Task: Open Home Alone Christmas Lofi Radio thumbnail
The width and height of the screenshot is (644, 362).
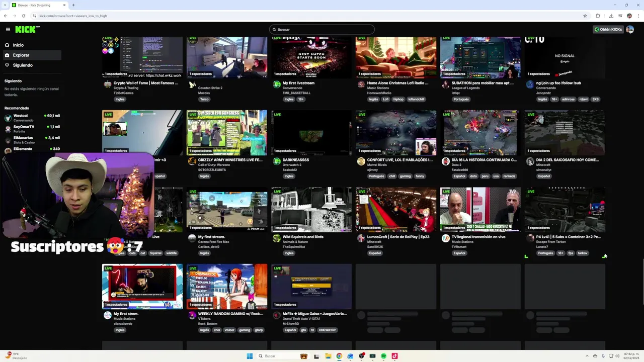Action: pyautogui.click(x=396, y=57)
